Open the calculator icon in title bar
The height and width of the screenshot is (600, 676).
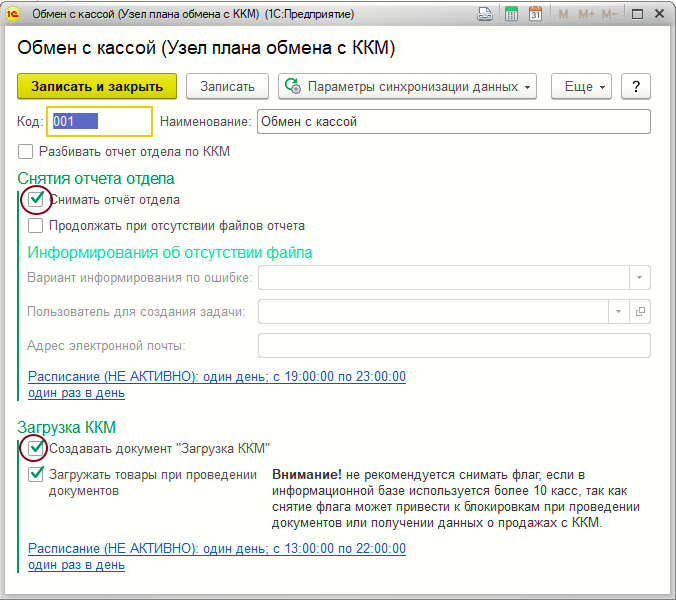(512, 15)
